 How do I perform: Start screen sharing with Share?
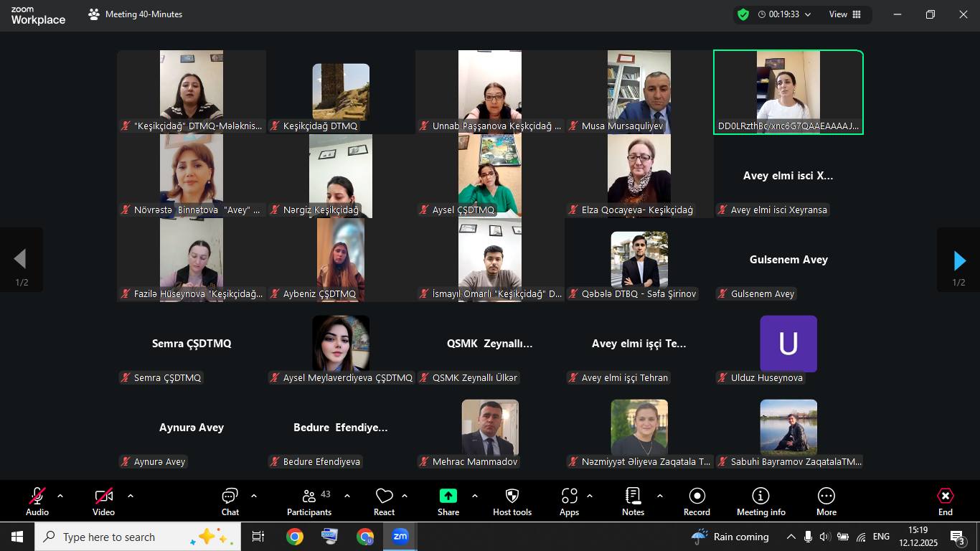pos(448,501)
